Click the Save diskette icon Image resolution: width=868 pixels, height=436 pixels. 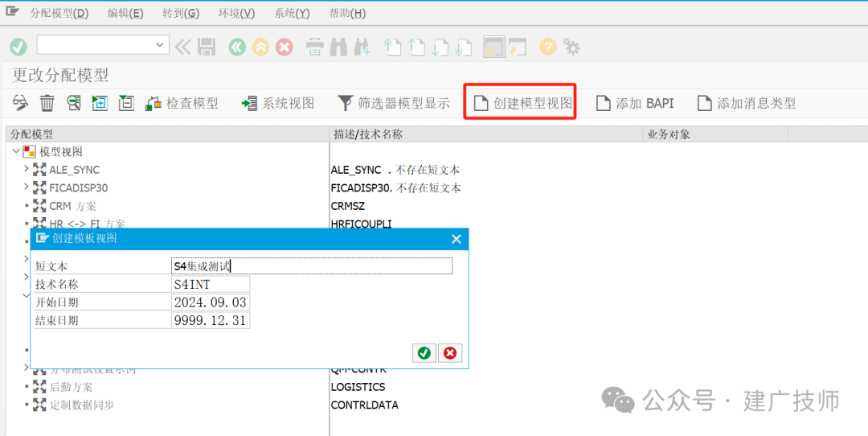click(207, 47)
